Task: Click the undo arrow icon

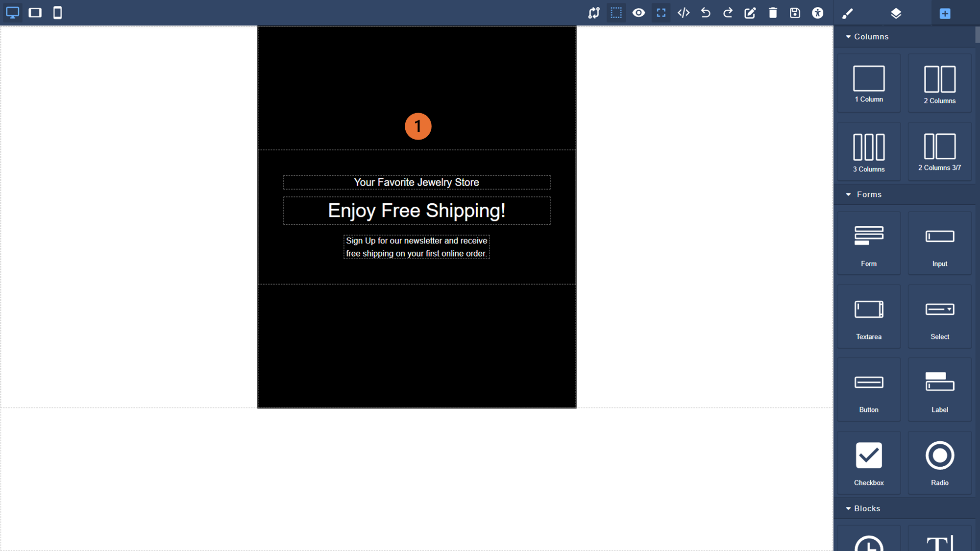Action: point(706,13)
